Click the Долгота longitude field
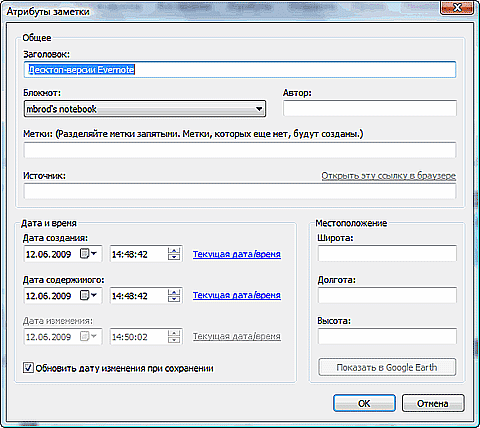Screen dimensions: 480x428 (387, 295)
